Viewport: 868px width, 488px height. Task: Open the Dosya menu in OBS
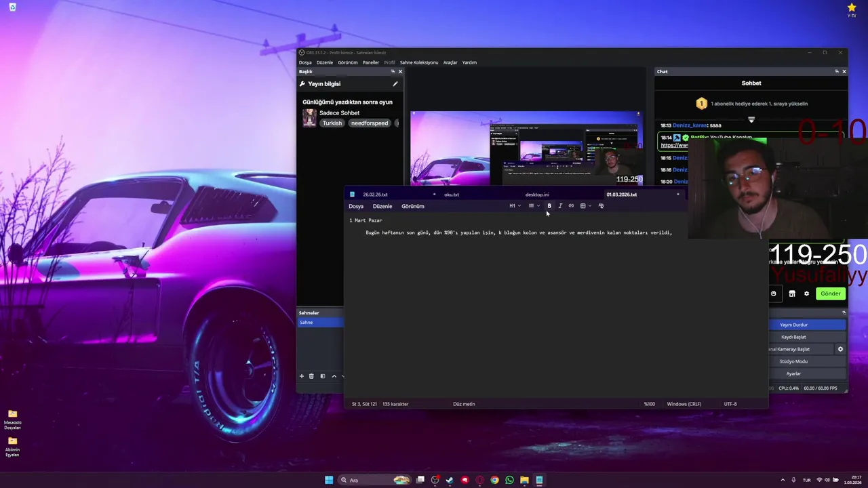coord(305,62)
